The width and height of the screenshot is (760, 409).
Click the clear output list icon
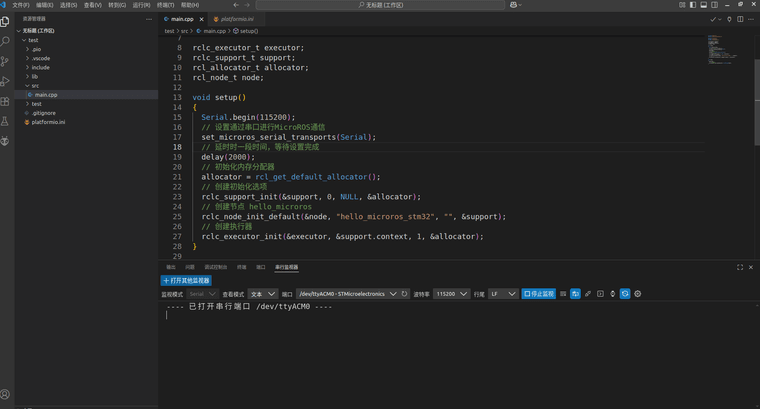pyautogui.click(x=563, y=294)
